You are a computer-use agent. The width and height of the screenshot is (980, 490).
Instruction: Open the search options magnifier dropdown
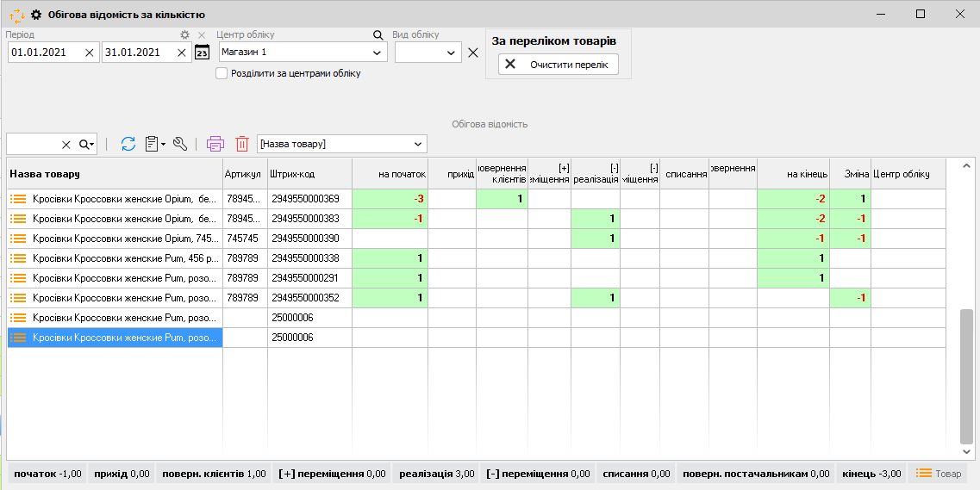click(x=86, y=144)
